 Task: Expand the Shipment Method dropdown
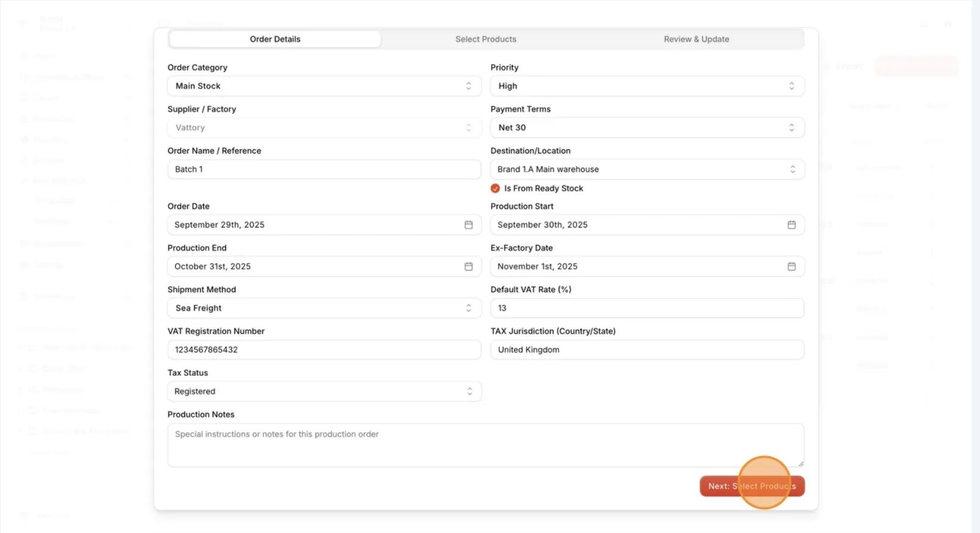point(324,308)
